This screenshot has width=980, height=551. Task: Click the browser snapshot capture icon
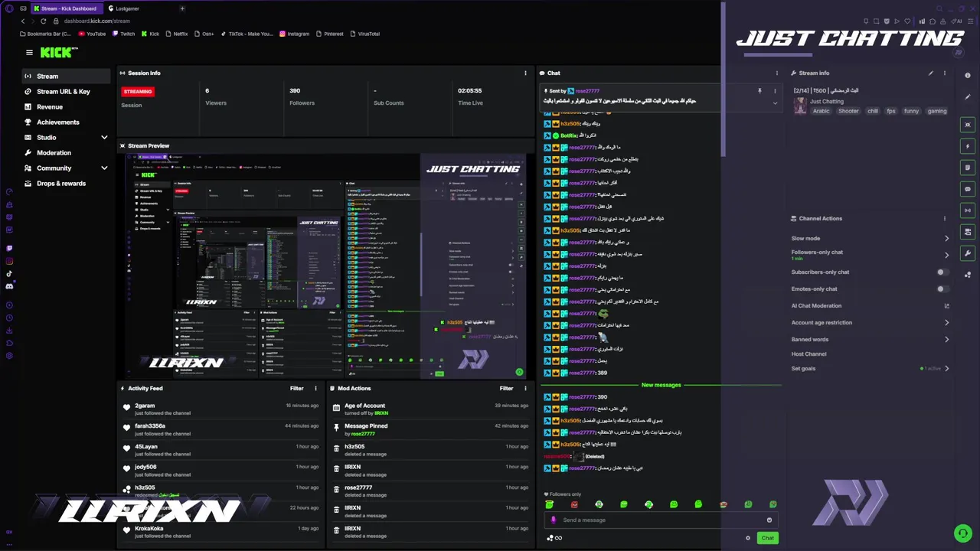pos(877,21)
